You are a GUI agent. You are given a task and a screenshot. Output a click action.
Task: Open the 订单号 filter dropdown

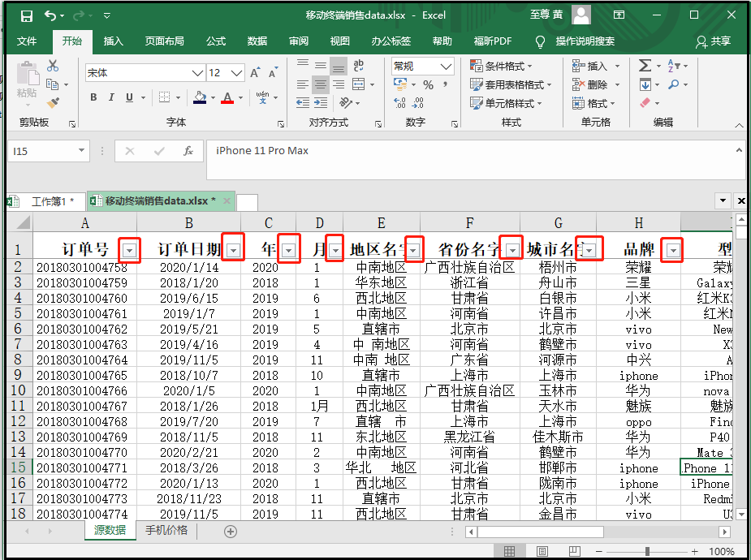point(130,250)
